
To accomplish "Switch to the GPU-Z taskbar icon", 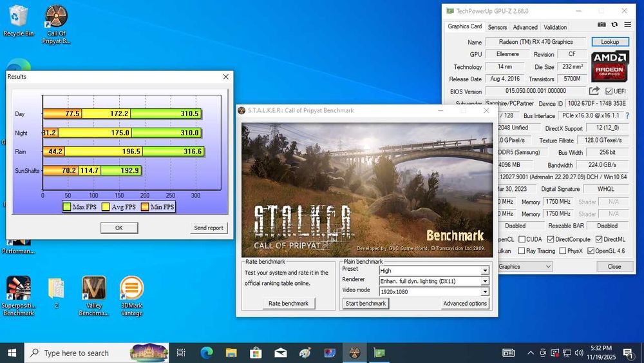I will click(x=379, y=353).
